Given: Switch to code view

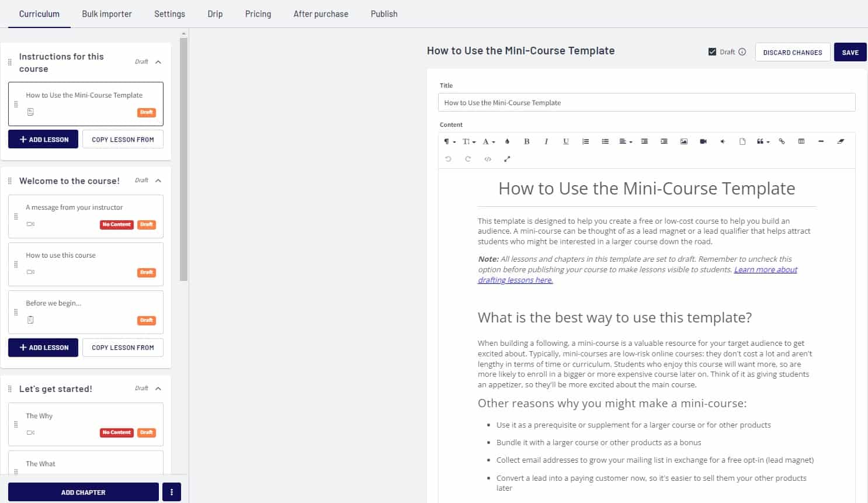Looking at the screenshot, I should tap(488, 159).
